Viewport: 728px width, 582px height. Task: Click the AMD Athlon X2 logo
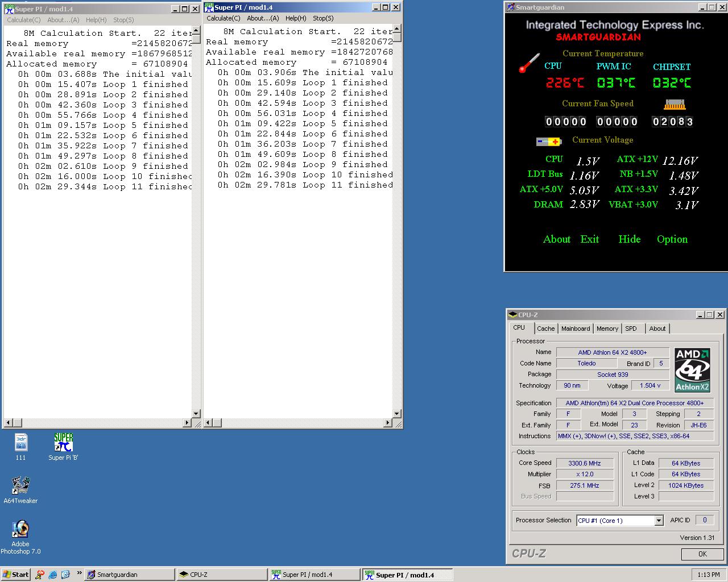[x=692, y=370]
